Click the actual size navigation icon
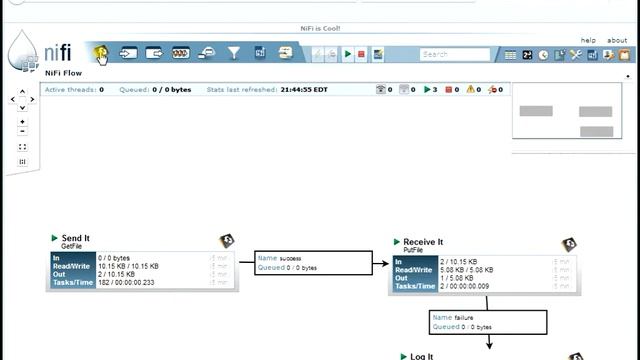Screen dimensions: 640x360 click(x=22, y=162)
